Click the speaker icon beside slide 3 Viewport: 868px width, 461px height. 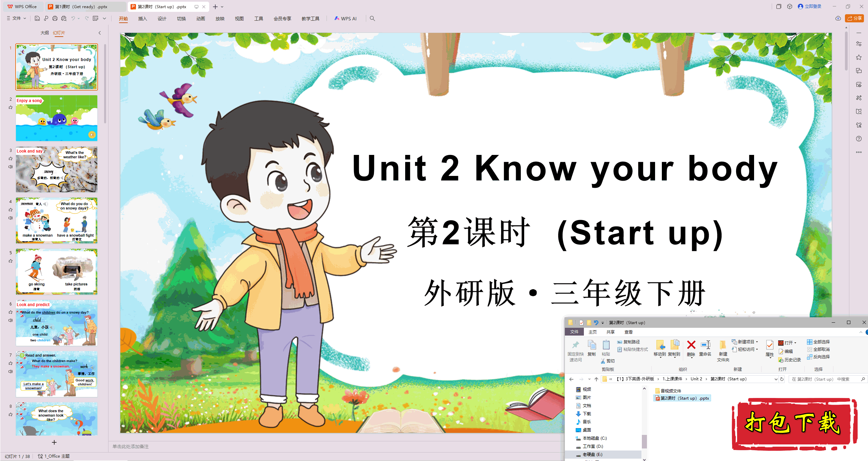pos(11,167)
